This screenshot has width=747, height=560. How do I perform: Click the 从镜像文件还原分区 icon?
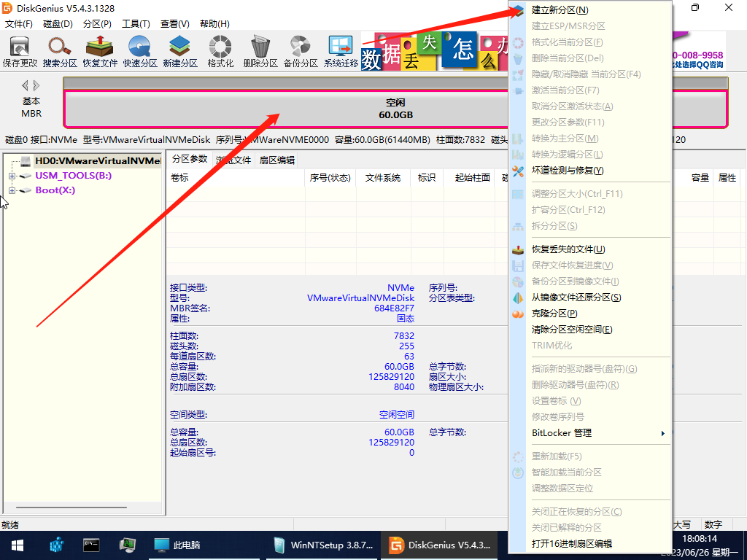click(x=518, y=297)
